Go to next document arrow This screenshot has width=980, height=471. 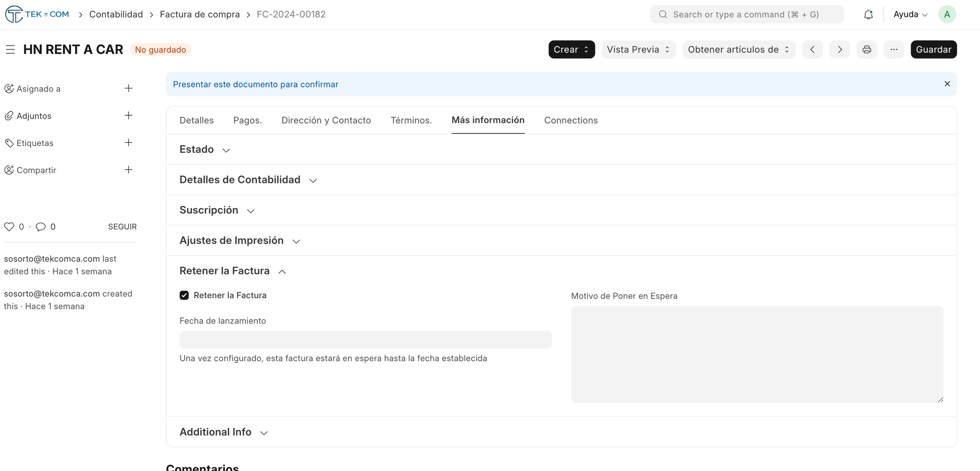839,49
